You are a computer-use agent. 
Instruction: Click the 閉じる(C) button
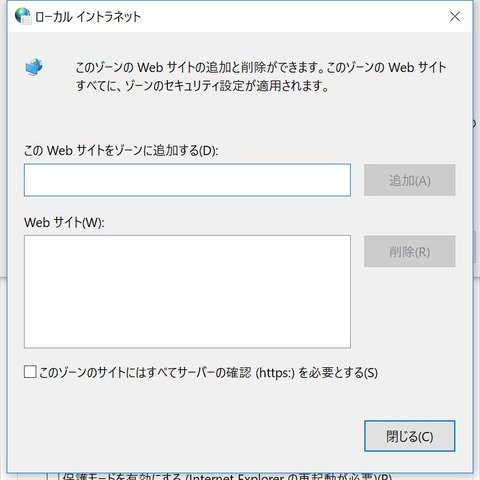(x=410, y=436)
